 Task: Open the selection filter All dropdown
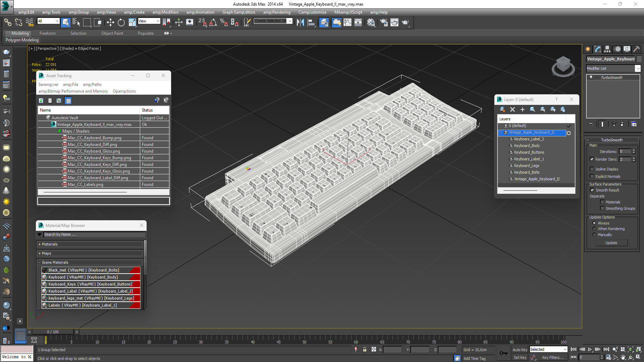(48, 21)
